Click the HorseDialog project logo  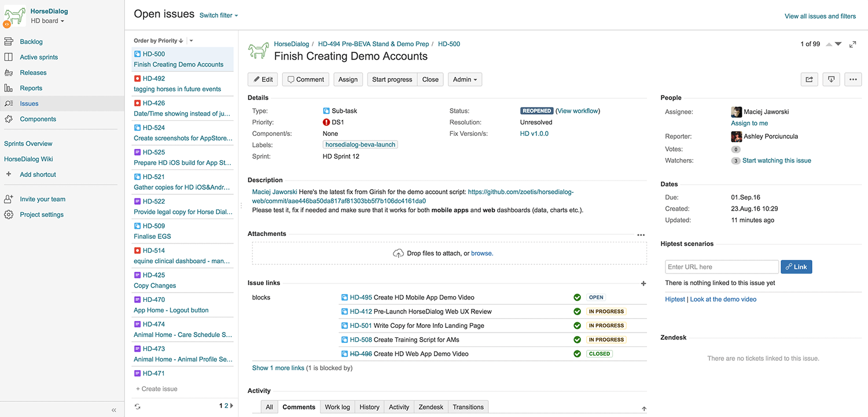point(15,16)
